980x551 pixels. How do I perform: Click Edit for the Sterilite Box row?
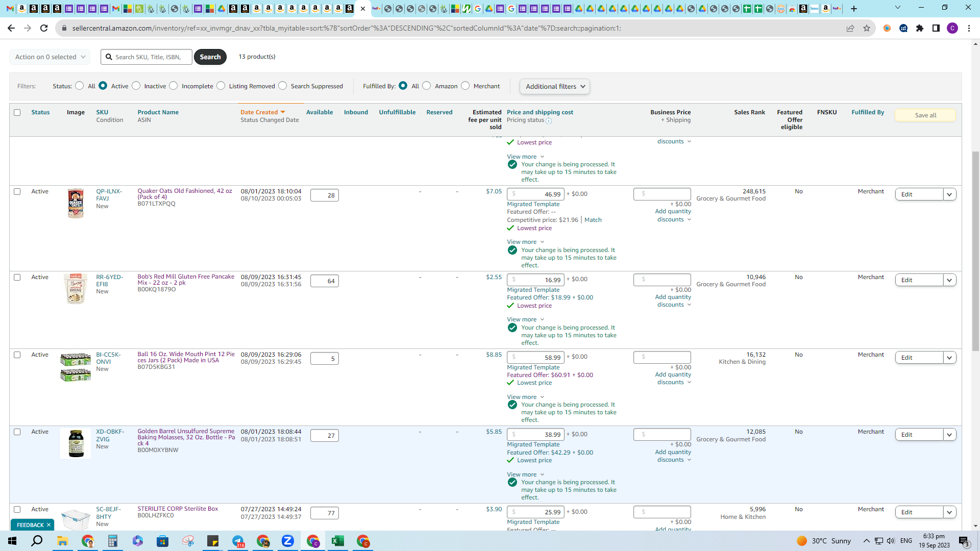coord(919,512)
